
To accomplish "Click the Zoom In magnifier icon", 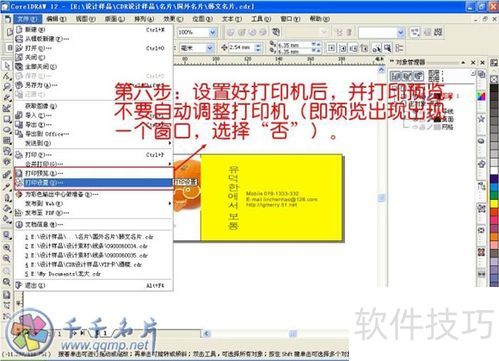I will pyautogui.click(x=7, y=248).
